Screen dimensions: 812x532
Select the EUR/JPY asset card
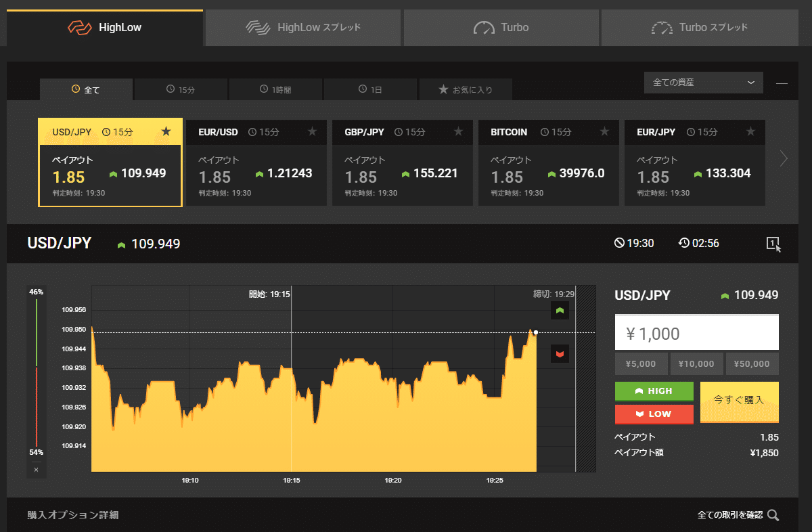(694, 163)
